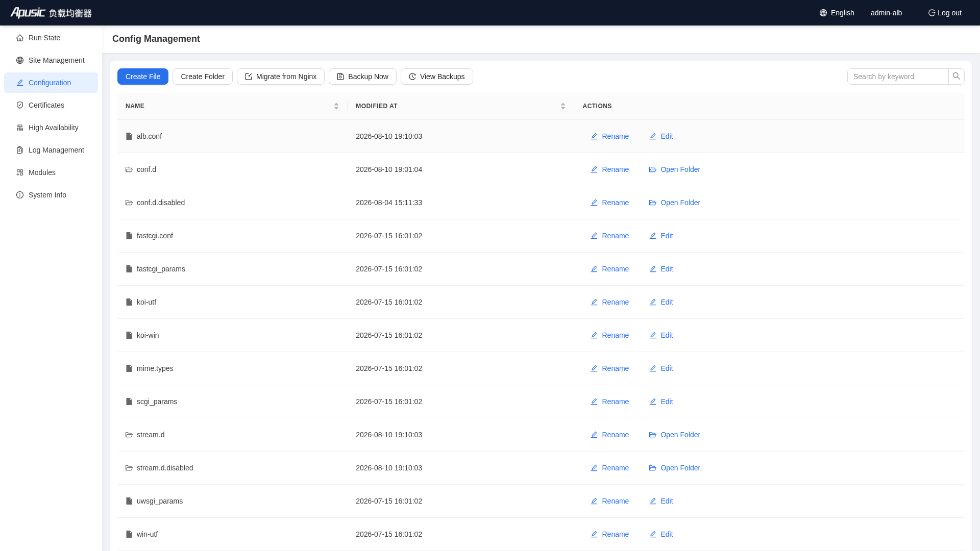This screenshot has width=980, height=551.
Task: Navigate to High Availability section
Action: coord(51,128)
